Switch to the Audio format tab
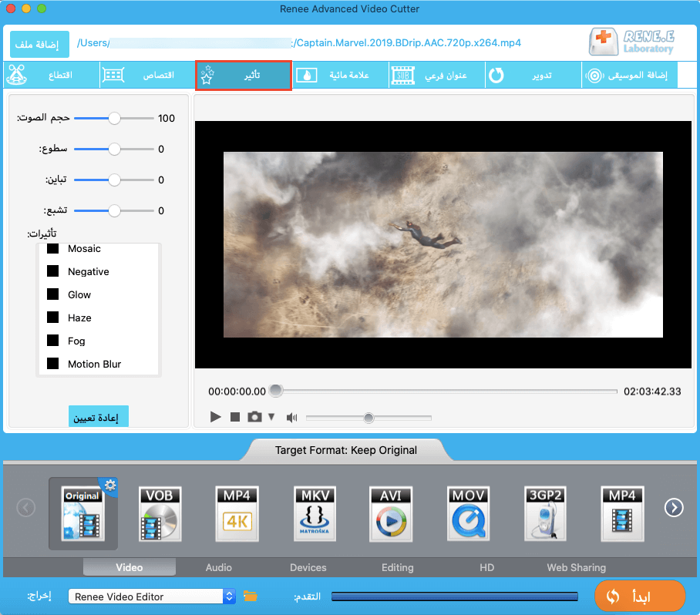Viewport: 700px width, 615px height. [219, 567]
